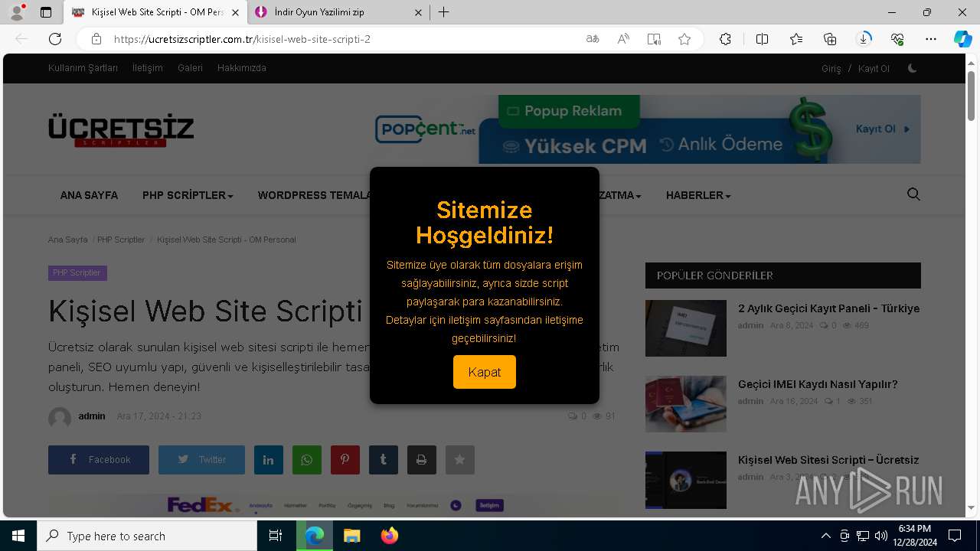Viewport: 980px width, 551px height.
Task: Share the post on Twitter
Action: [x=201, y=460]
